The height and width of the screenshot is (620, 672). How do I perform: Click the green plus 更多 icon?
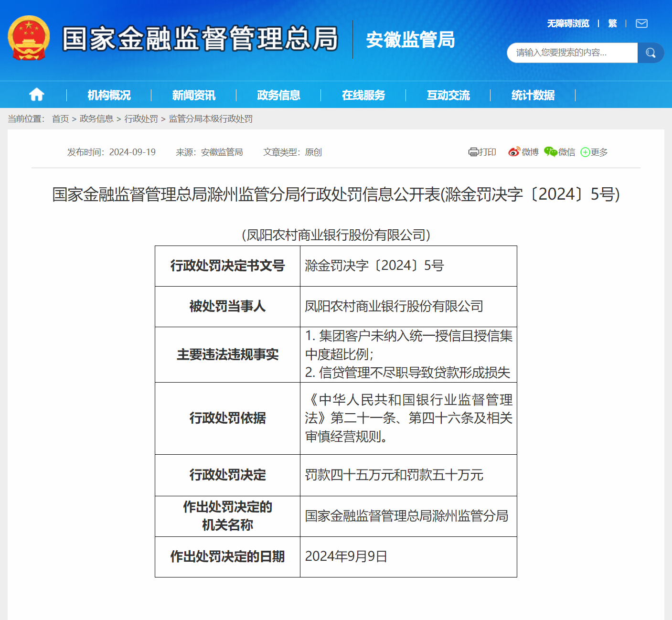click(585, 152)
